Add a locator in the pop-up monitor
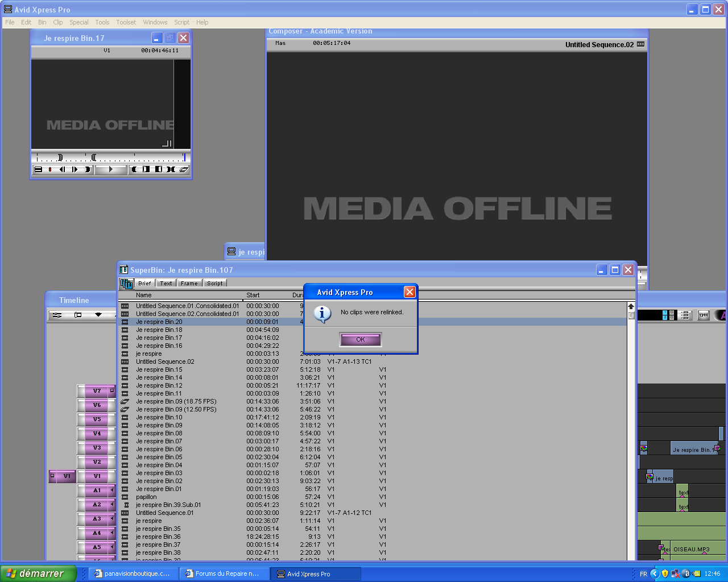 pos(49,169)
